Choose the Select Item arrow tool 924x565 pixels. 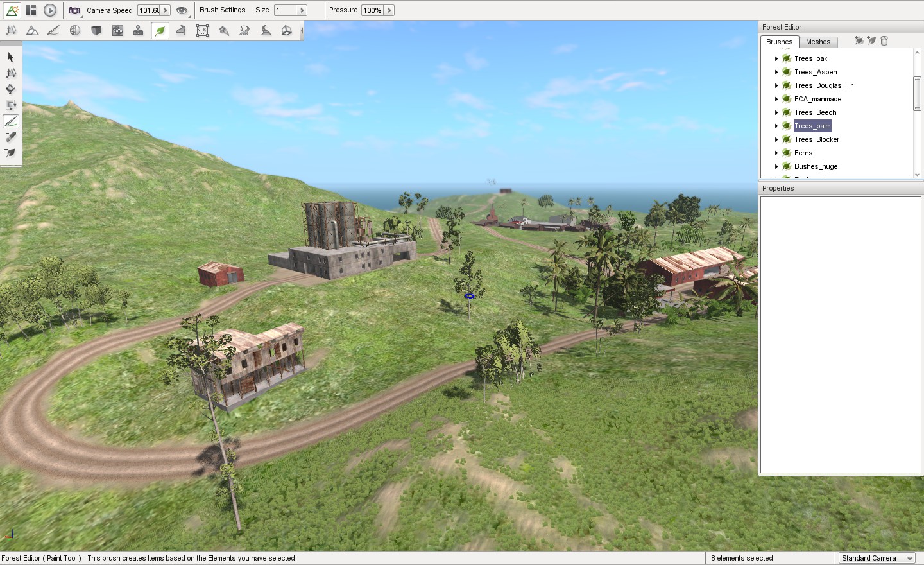point(10,58)
